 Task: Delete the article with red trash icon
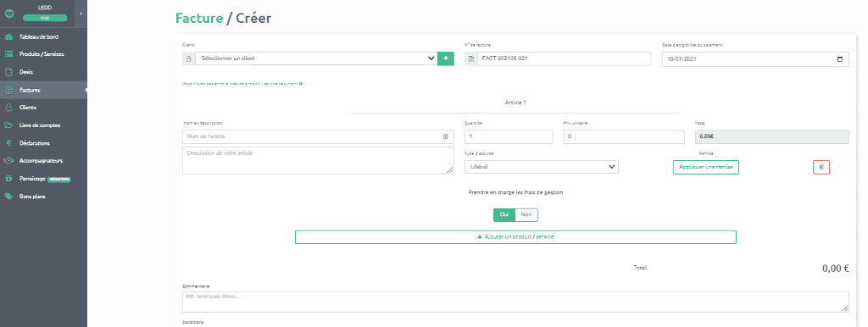pyautogui.click(x=821, y=167)
